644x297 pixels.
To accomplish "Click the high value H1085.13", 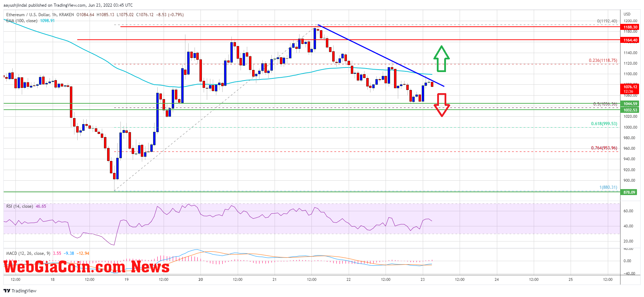I will 105,15.
